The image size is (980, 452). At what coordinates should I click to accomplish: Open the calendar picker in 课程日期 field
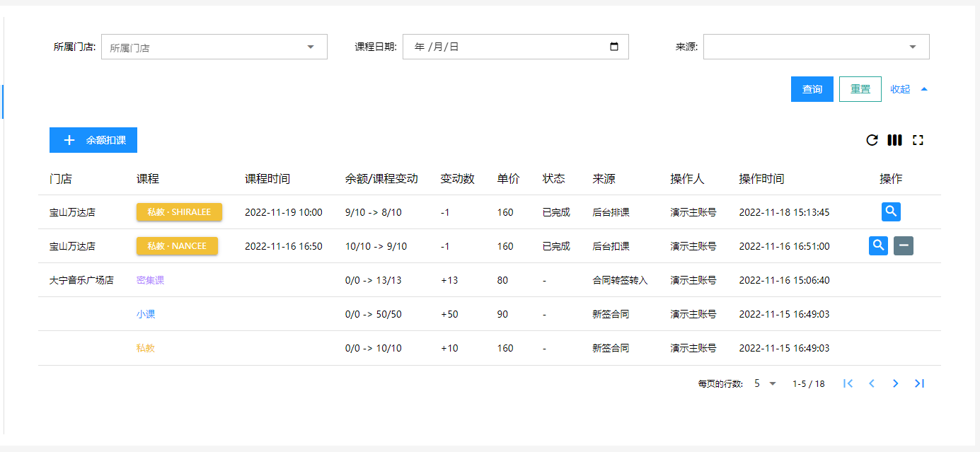pyautogui.click(x=613, y=47)
